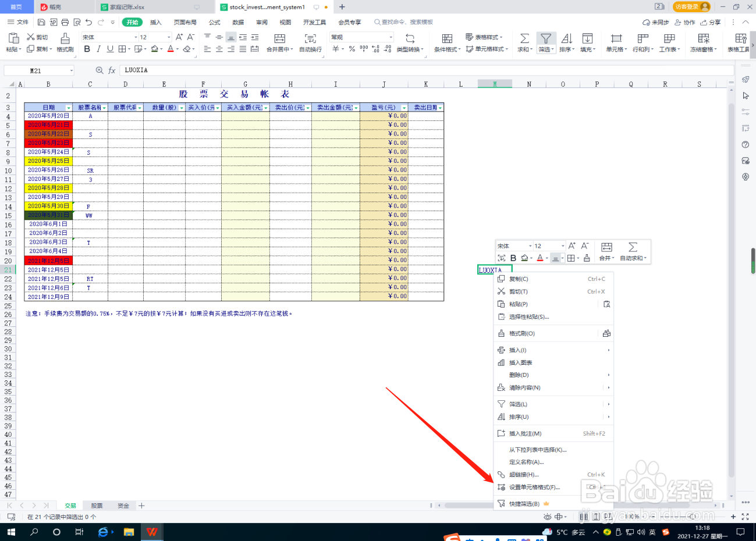
Task: Open the Formulas (公式) ribbon tab
Action: click(x=215, y=23)
